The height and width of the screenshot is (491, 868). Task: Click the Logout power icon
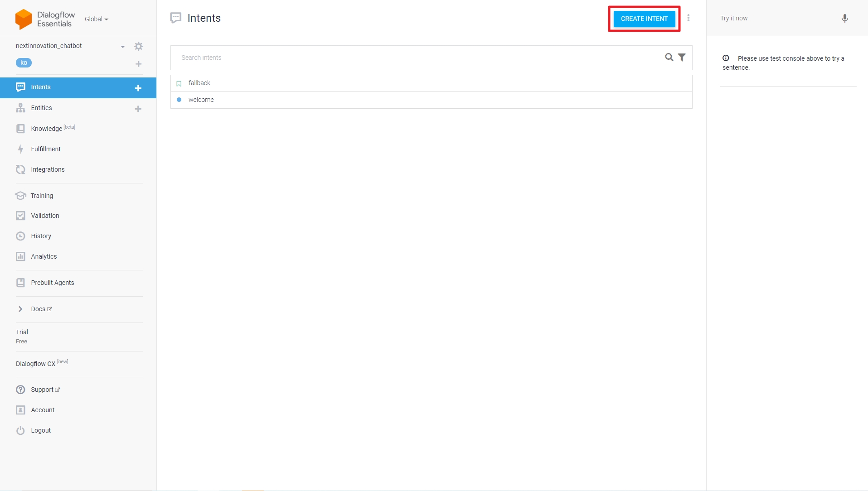point(20,430)
